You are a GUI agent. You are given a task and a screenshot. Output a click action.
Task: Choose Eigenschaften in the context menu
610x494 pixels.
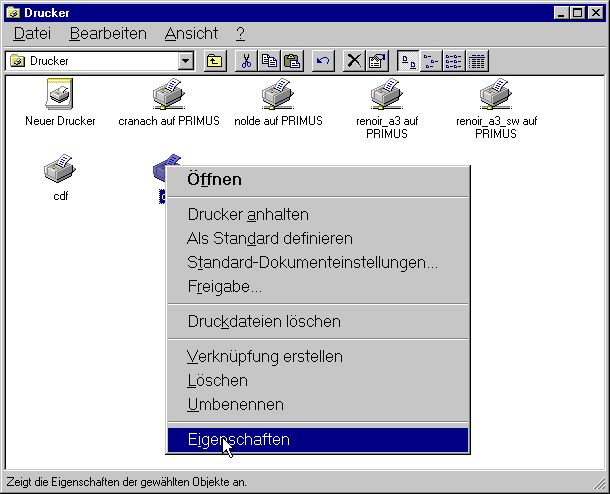tap(318, 440)
